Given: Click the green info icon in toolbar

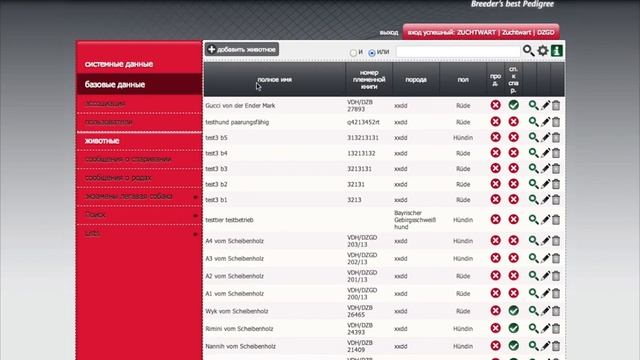Looking at the screenshot, I should pyautogui.click(x=557, y=51).
